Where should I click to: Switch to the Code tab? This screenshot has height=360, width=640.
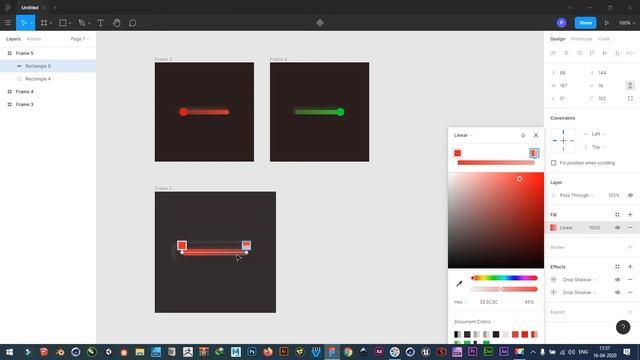[604, 39]
